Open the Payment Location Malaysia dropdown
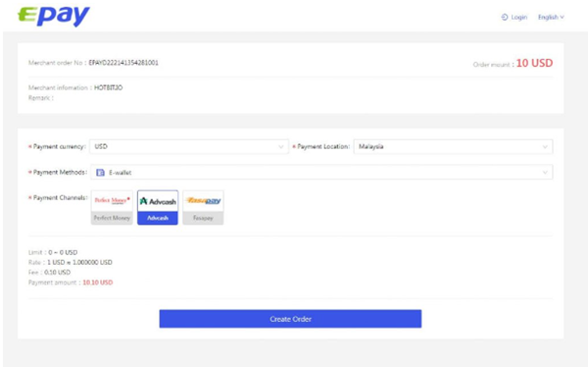The image size is (588, 367). coord(453,146)
